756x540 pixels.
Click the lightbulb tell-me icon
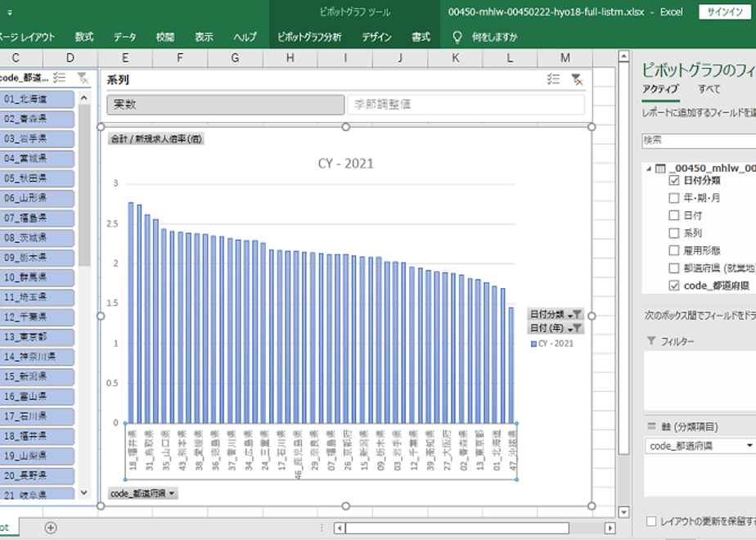457,37
